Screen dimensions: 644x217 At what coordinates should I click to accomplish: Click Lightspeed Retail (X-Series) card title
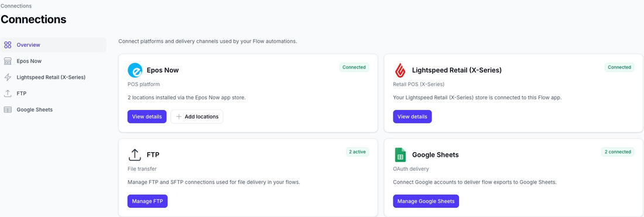click(457, 70)
